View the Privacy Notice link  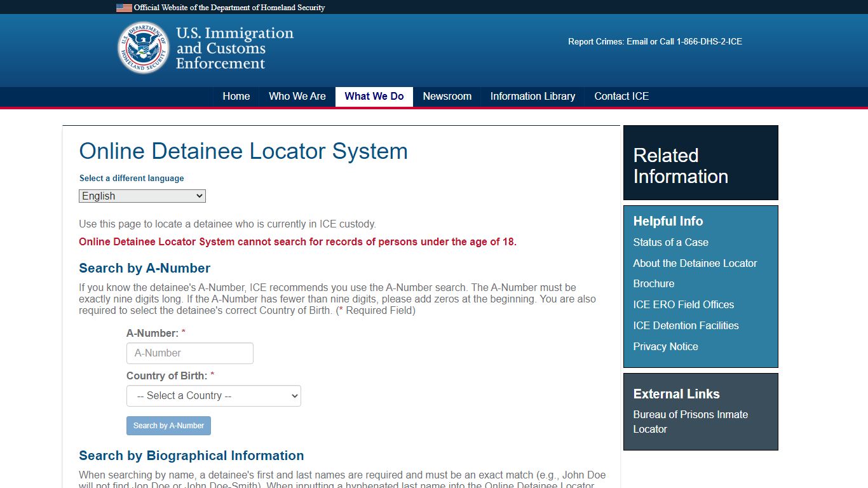(666, 346)
